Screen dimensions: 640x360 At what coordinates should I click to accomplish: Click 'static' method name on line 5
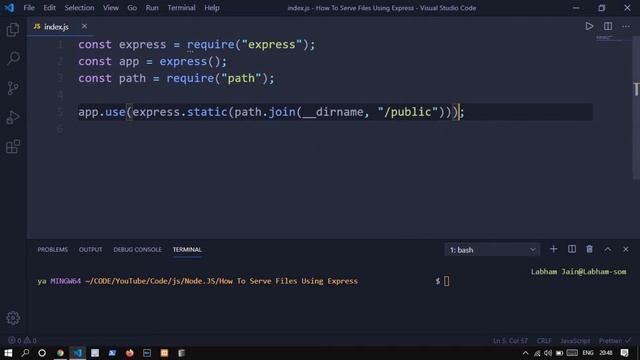point(207,112)
